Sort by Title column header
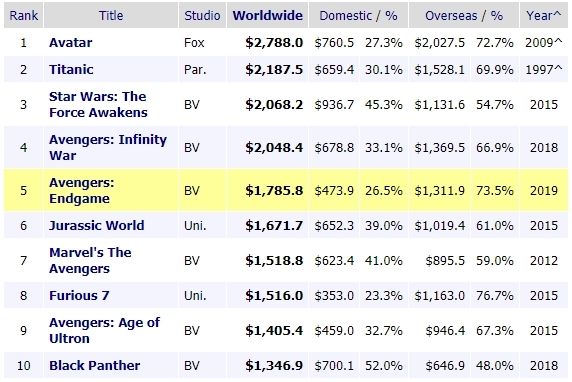This screenshot has height=382, width=572. click(111, 16)
